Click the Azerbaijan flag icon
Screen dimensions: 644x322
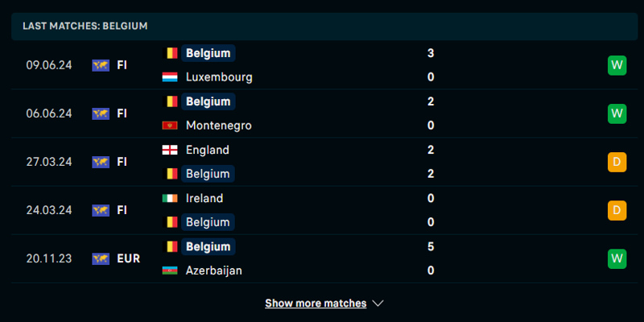point(170,270)
